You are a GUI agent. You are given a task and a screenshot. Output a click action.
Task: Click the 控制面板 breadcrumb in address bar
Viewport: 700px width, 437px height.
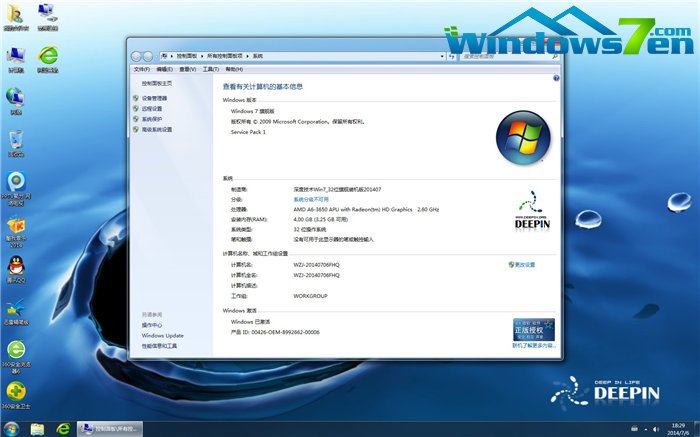pyautogui.click(x=187, y=56)
